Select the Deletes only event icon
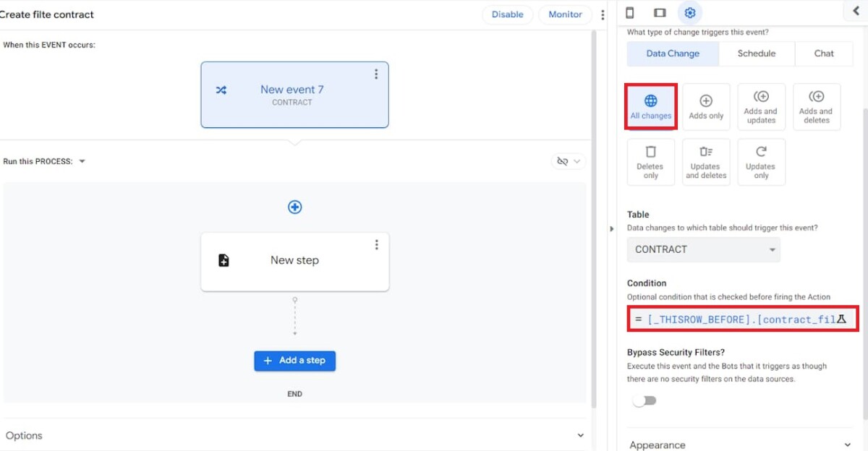Screen dimensions: 868x451 (650, 161)
